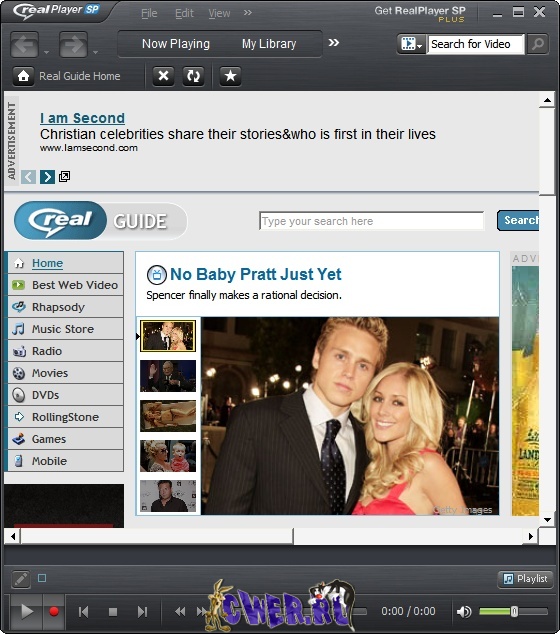Switch to the My Library tab
The height and width of the screenshot is (634, 560).
click(x=269, y=44)
